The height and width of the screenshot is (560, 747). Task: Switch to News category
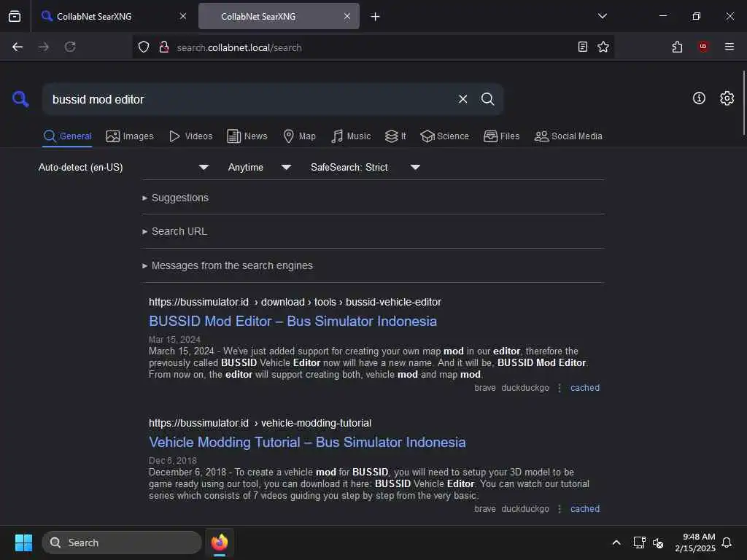[x=247, y=136]
